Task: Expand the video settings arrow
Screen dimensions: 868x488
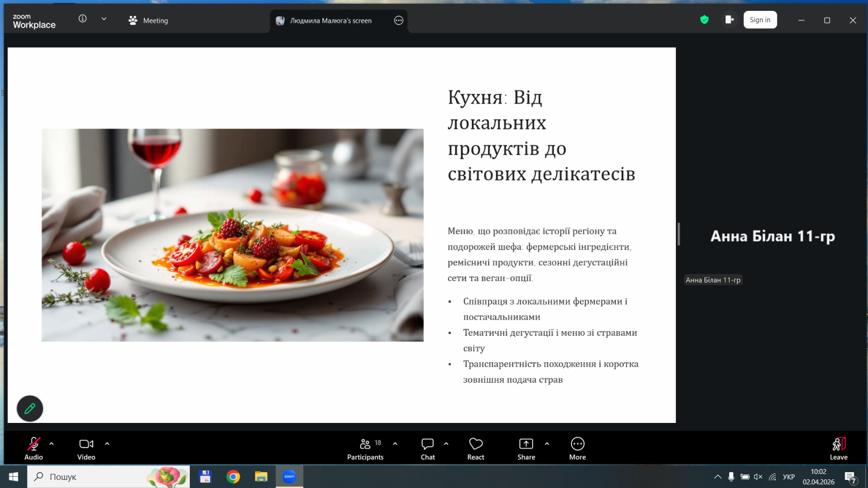Action: click(x=107, y=444)
